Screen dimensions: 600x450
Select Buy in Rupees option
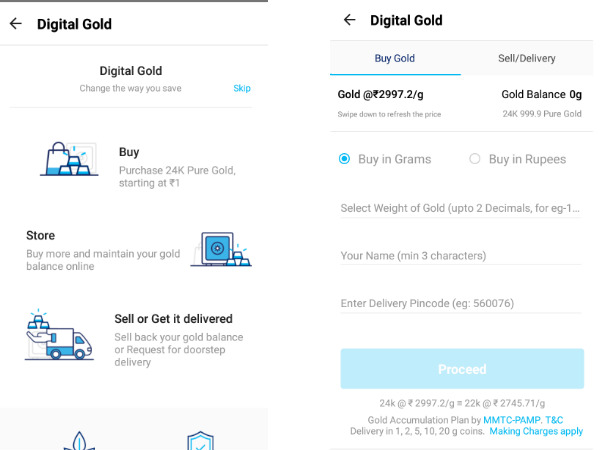475,159
